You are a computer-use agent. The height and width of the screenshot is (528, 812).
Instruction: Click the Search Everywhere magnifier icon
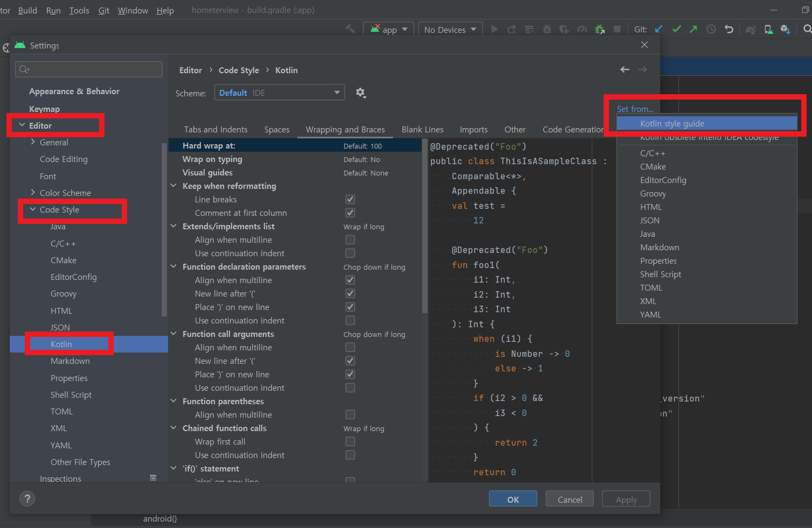tap(807, 29)
